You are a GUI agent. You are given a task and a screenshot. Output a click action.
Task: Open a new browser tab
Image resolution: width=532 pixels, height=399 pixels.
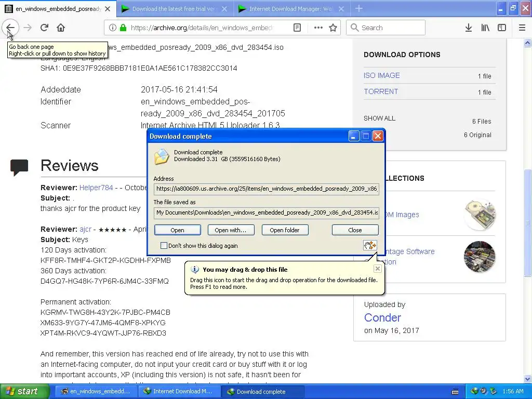[x=358, y=8]
